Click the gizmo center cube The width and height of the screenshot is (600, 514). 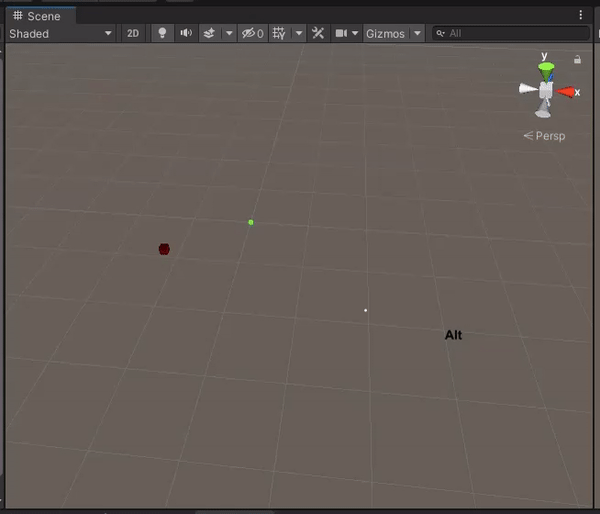[x=546, y=91]
